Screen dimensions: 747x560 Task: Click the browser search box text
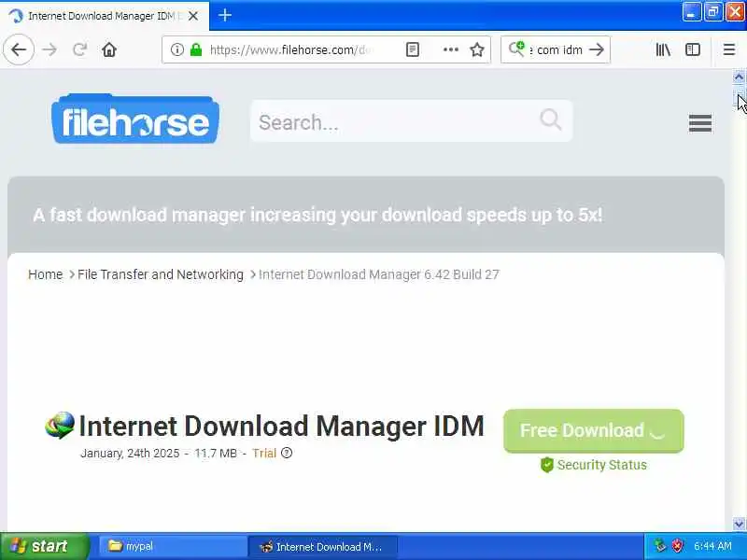click(x=556, y=49)
